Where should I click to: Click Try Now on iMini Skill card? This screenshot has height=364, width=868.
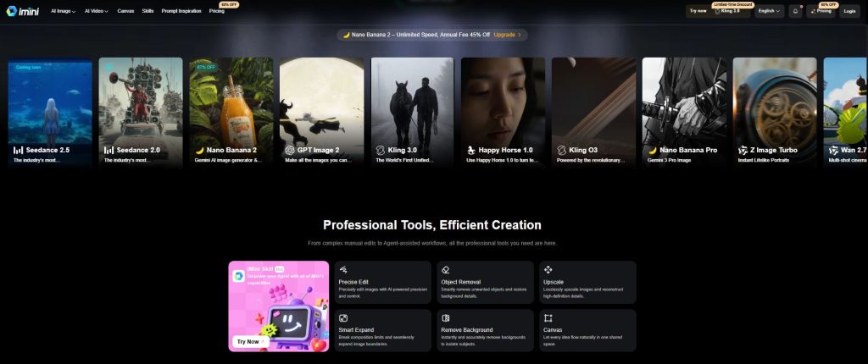[250, 341]
